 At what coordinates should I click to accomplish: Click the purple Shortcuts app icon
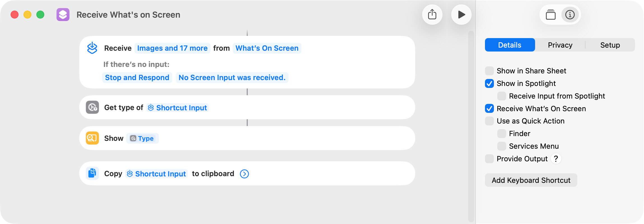(x=63, y=15)
